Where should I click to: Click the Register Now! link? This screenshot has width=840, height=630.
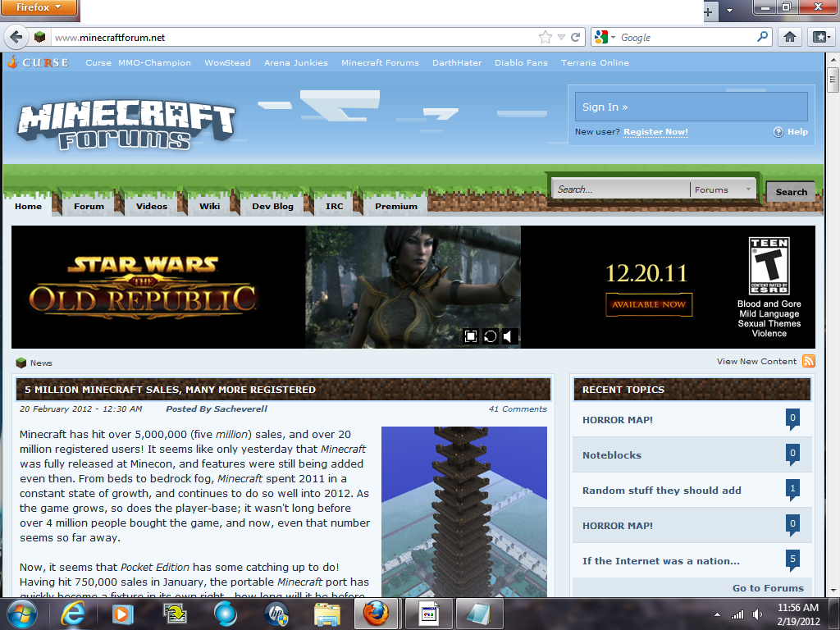(655, 132)
